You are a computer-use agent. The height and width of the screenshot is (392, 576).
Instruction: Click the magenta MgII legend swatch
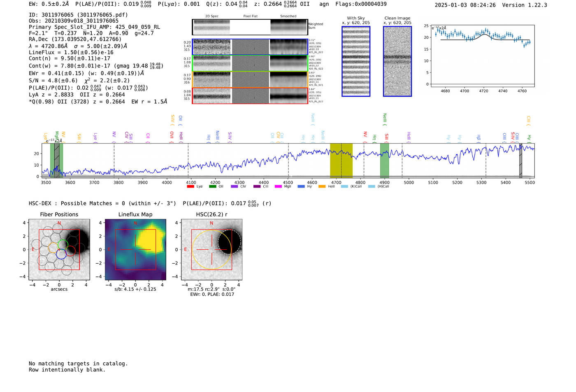[278, 186]
